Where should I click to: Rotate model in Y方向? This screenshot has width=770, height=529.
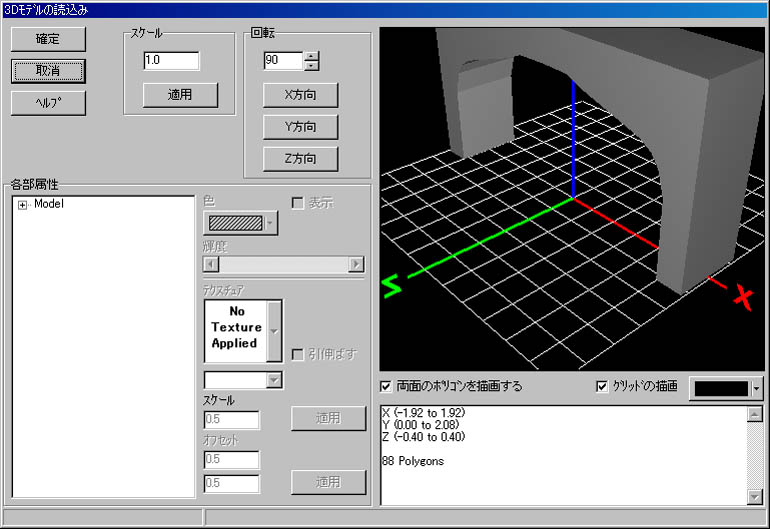click(x=301, y=127)
